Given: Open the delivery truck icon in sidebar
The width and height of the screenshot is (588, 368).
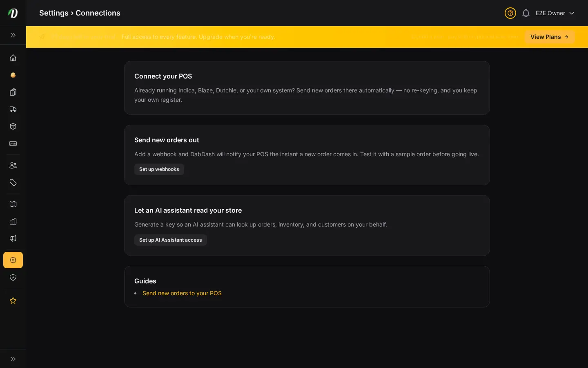Looking at the screenshot, I should 13,109.
